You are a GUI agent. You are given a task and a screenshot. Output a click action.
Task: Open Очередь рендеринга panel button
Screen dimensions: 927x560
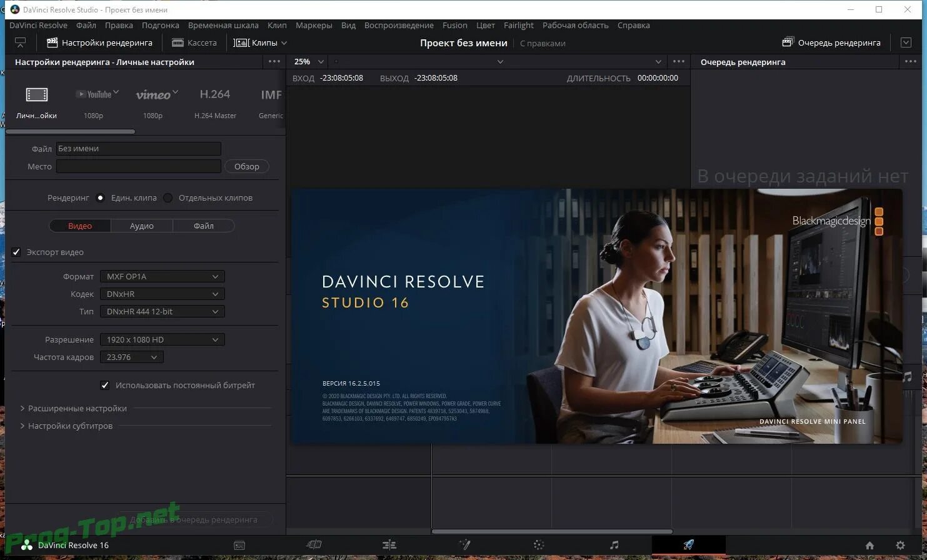coord(831,42)
